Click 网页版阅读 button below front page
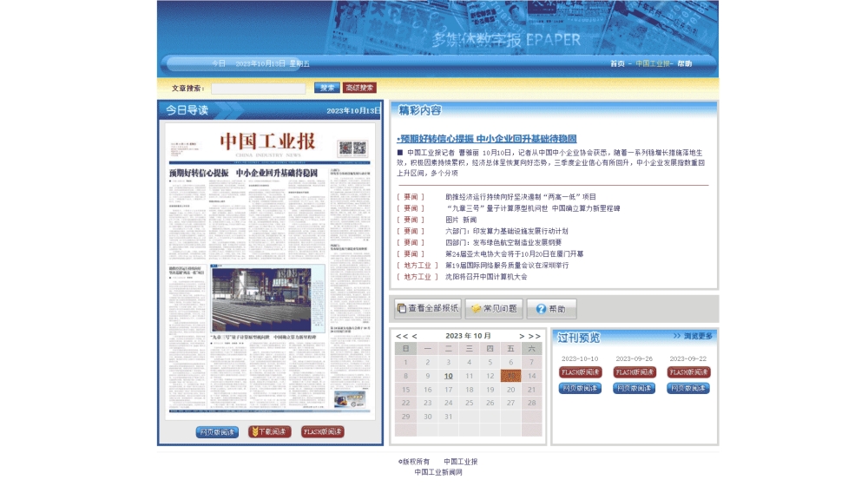This screenshot has height=493, width=868. coord(217,432)
